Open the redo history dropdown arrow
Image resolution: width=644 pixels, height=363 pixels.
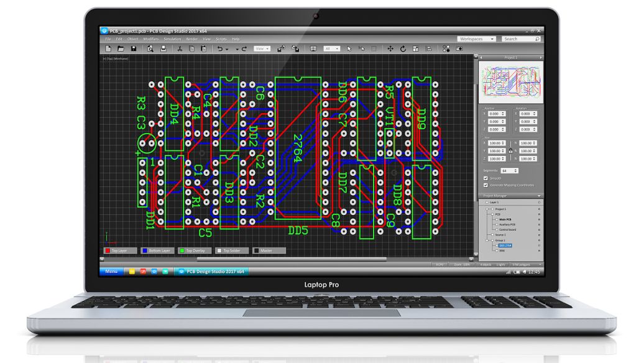(237, 49)
